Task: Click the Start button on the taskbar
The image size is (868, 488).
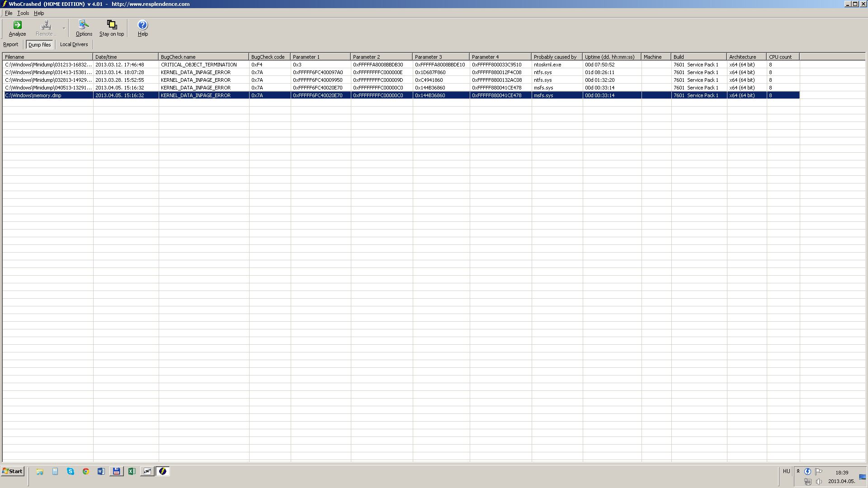Action: click(x=13, y=471)
